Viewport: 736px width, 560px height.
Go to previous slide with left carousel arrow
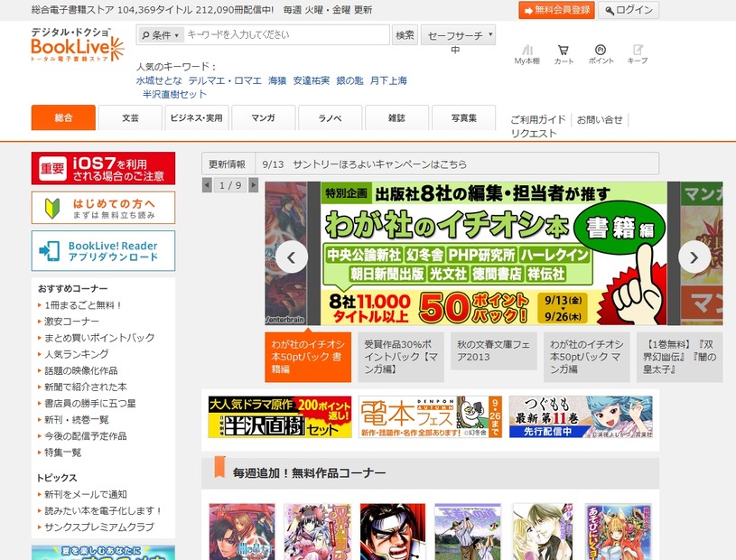click(292, 257)
